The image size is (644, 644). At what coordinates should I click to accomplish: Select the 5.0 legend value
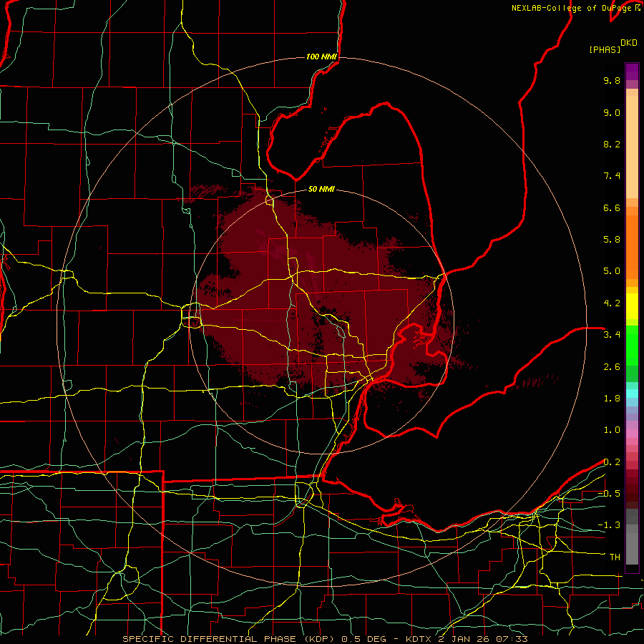tap(612, 271)
